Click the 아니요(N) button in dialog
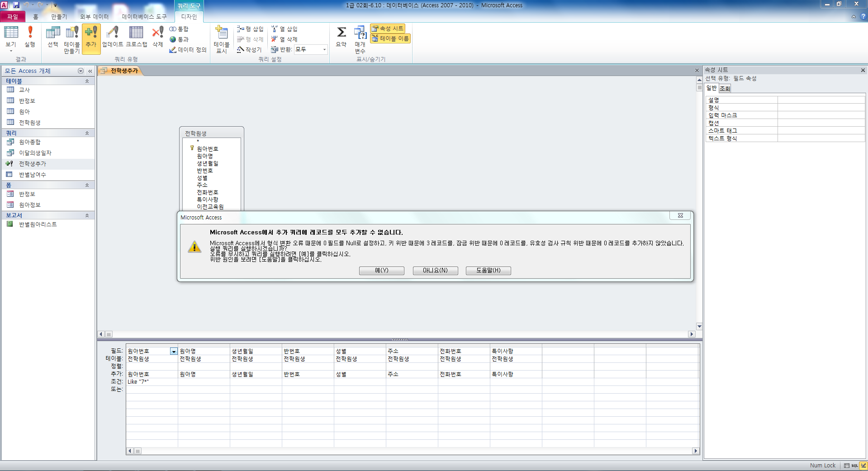Viewport: 868px width, 471px height. [x=435, y=271]
